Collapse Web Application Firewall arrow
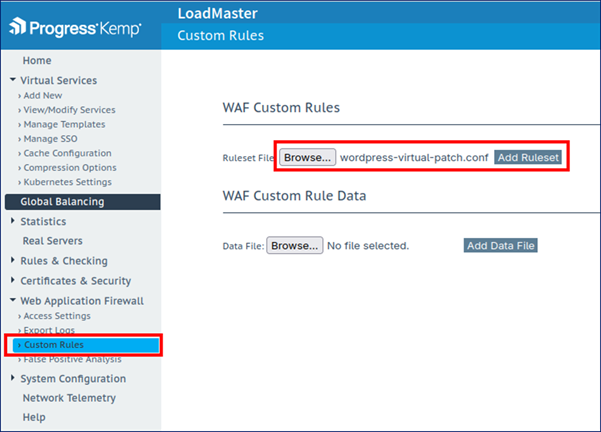Image resolution: width=601 pixels, height=432 pixels. (13, 300)
